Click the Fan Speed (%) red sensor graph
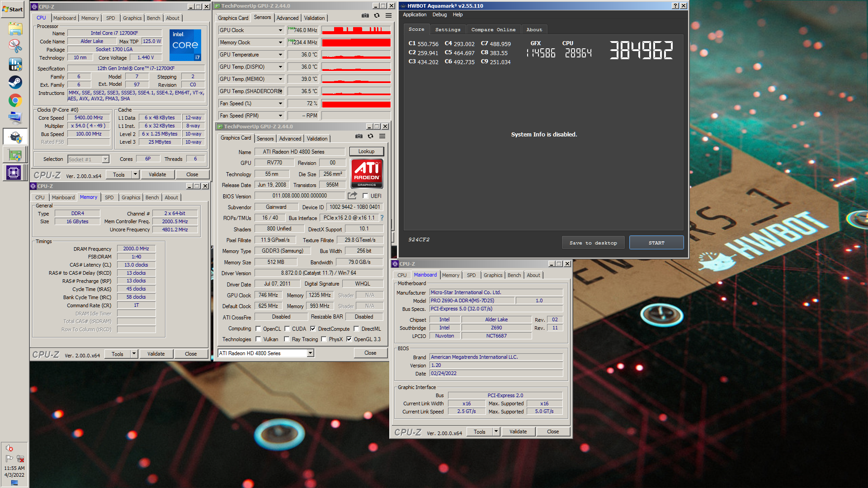This screenshot has height=488, width=868. pyautogui.click(x=356, y=103)
